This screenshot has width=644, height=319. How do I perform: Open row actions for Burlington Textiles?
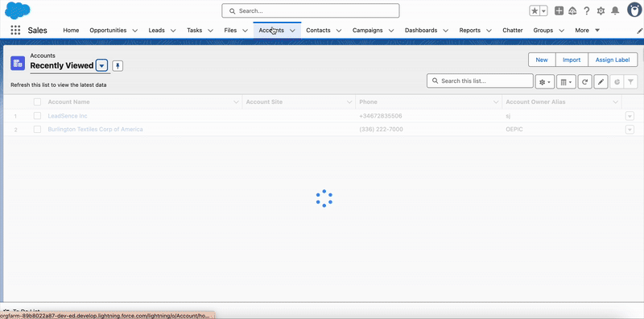pos(630,130)
